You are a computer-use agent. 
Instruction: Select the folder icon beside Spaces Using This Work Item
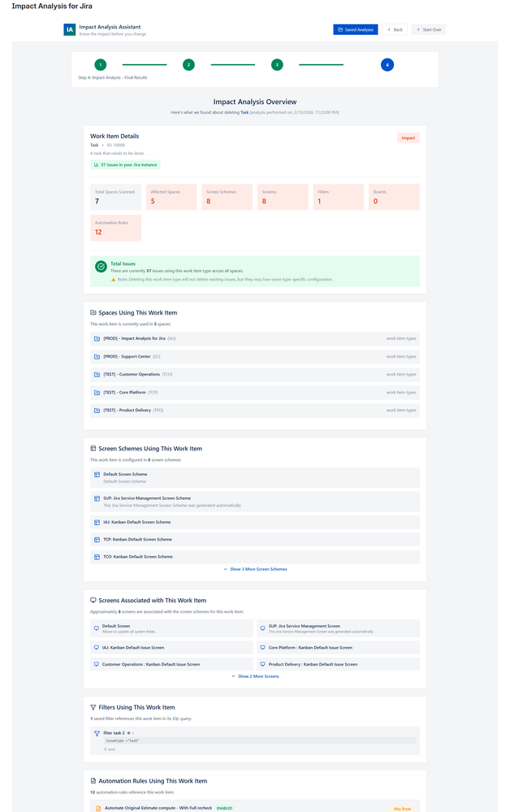(x=92, y=312)
